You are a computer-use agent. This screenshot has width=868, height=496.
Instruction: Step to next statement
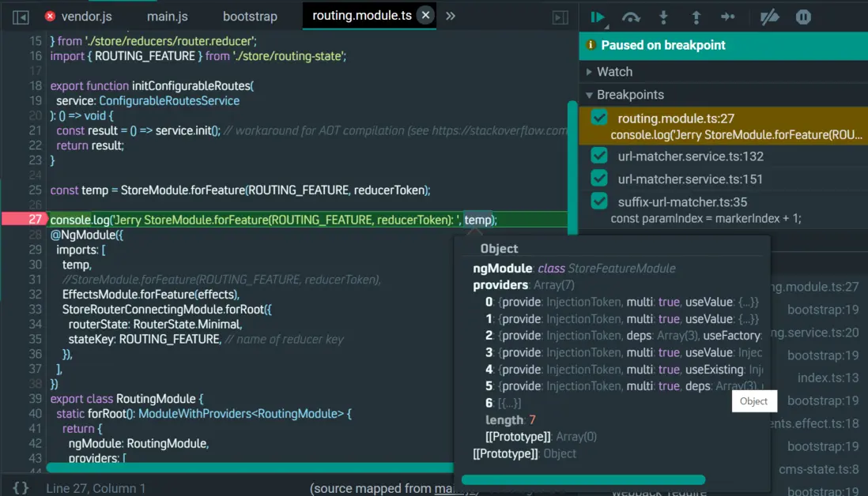pyautogui.click(x=728, y=17)
